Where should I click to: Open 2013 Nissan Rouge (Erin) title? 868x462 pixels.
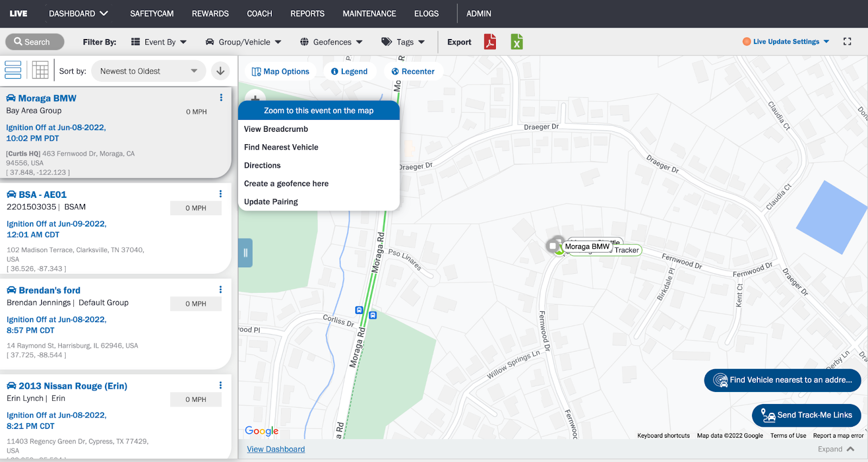pyautogui.click(x=73, y=386)
